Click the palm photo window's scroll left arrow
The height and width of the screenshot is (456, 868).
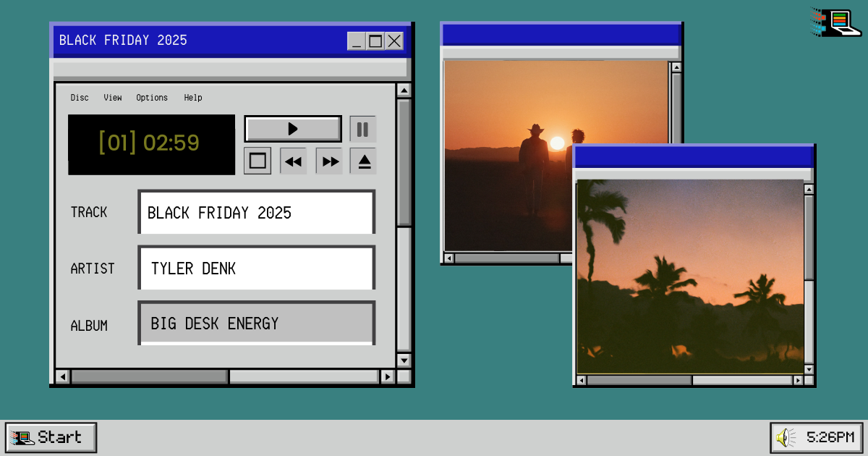pos(581,380)
